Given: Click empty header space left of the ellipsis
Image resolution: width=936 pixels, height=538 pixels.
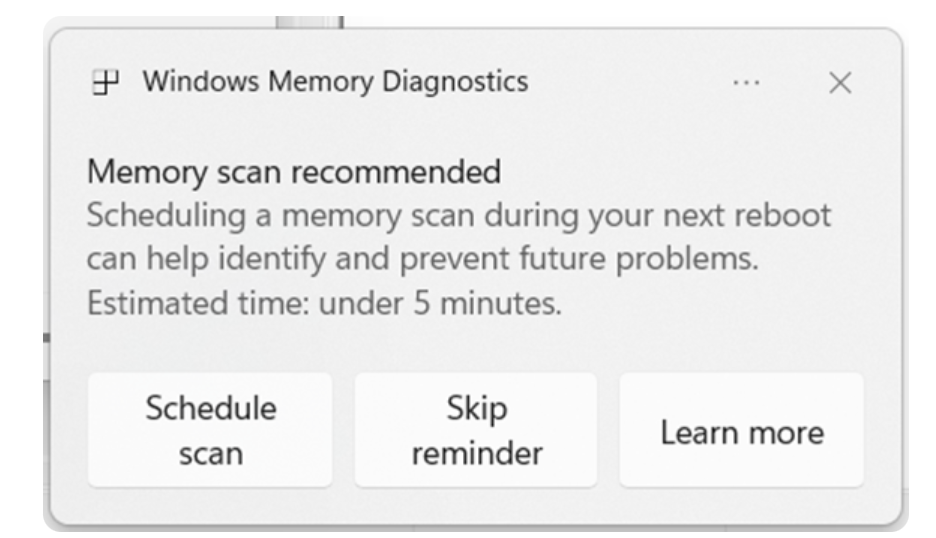Looking at the screenshot, I should click(x=630, y=83).
